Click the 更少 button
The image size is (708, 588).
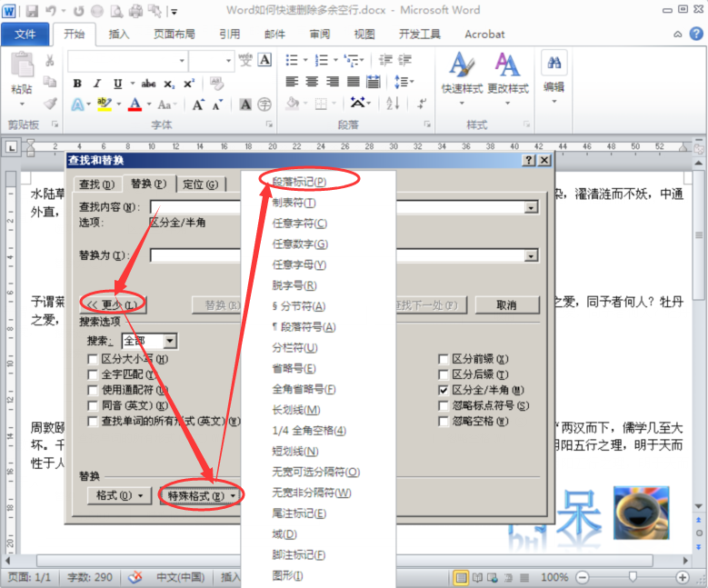(113, 304)
